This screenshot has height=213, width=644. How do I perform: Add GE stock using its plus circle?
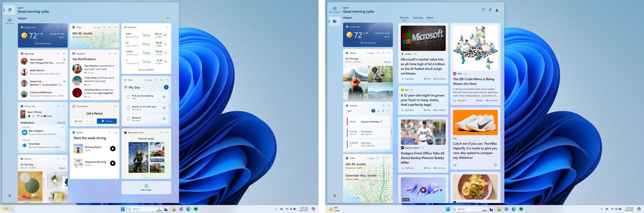point(165,44)
